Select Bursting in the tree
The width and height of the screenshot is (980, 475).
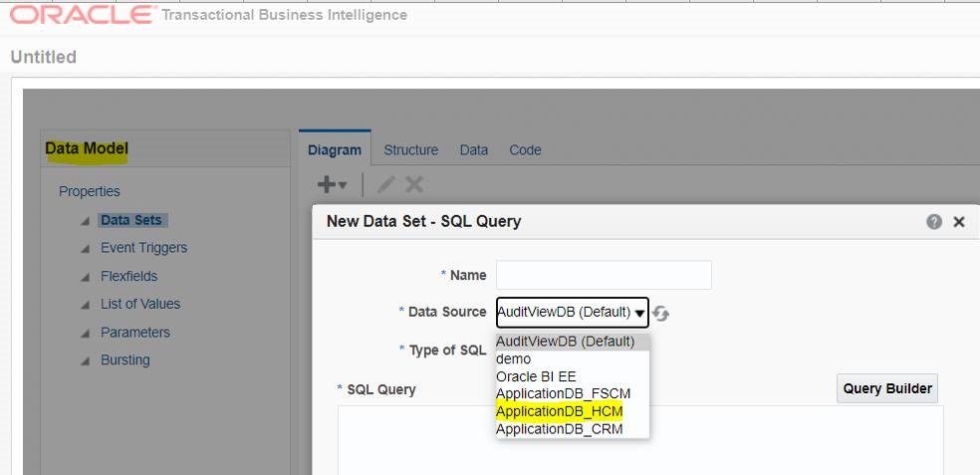[x=125, y=360]
